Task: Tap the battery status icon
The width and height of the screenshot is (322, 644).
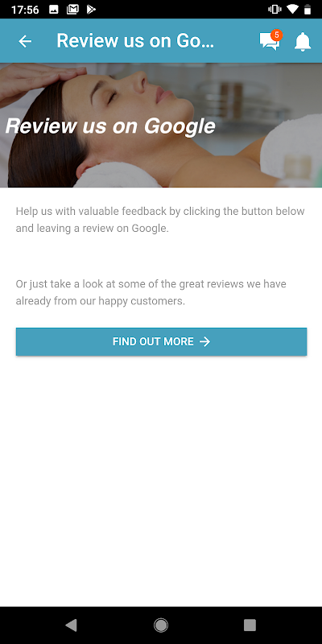Action: coord(308,10)
